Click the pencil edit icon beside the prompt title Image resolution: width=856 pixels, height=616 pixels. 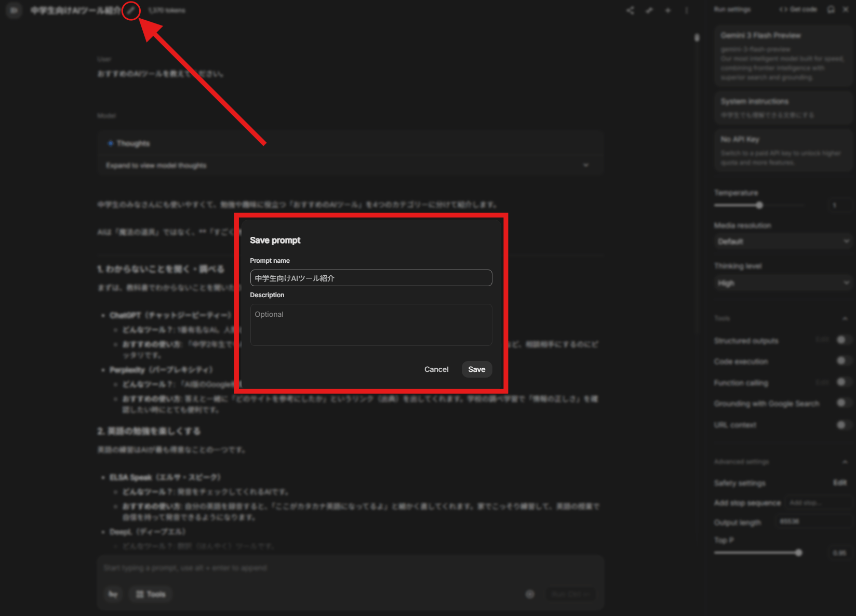[x=131, y=10]
